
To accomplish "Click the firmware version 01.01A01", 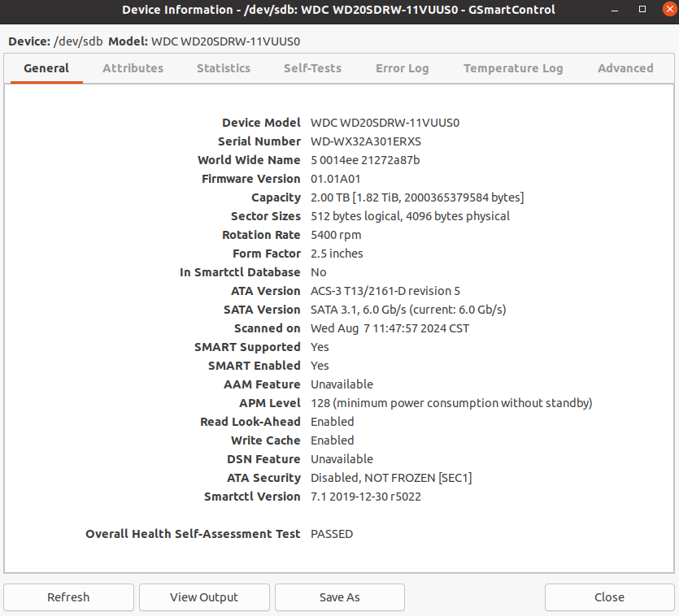I will click(x=335, y=179).
